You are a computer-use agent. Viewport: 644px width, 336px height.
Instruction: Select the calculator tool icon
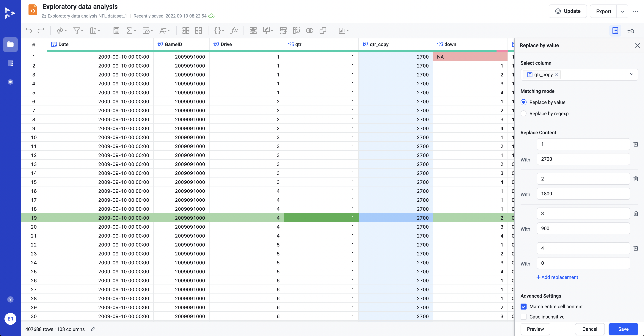coord(116,31)
